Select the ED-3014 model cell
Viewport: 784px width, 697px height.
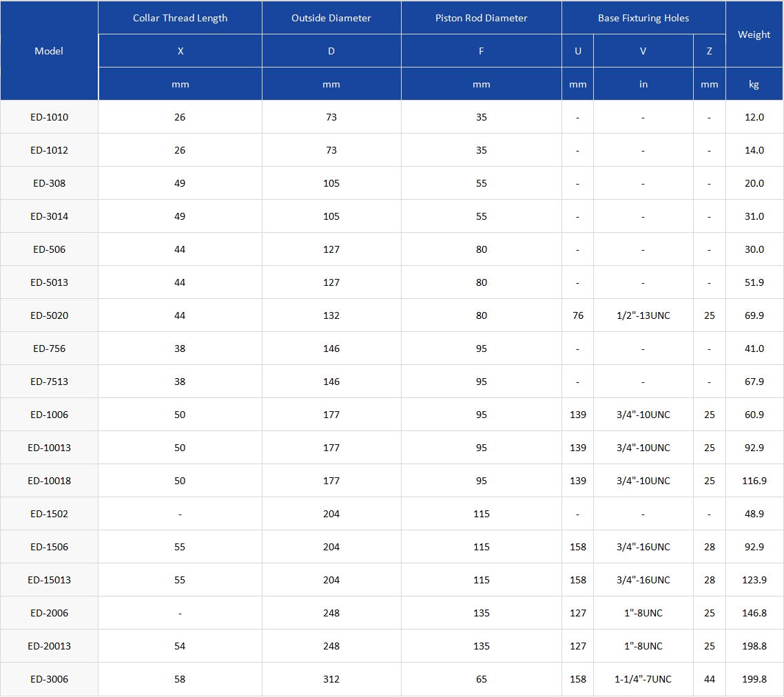point(49,216)
